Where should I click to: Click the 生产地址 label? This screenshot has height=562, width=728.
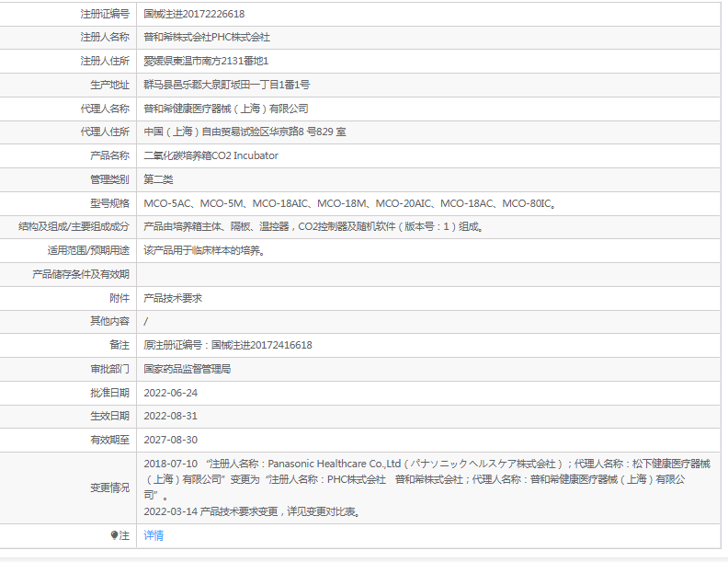click(x=109, y=85)
